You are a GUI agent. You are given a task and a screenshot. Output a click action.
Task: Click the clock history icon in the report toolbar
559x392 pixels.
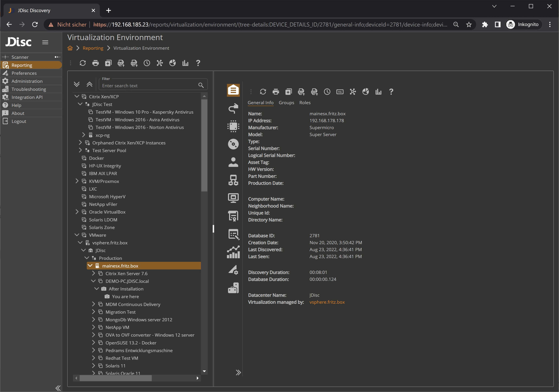click(x=147, y=63)
